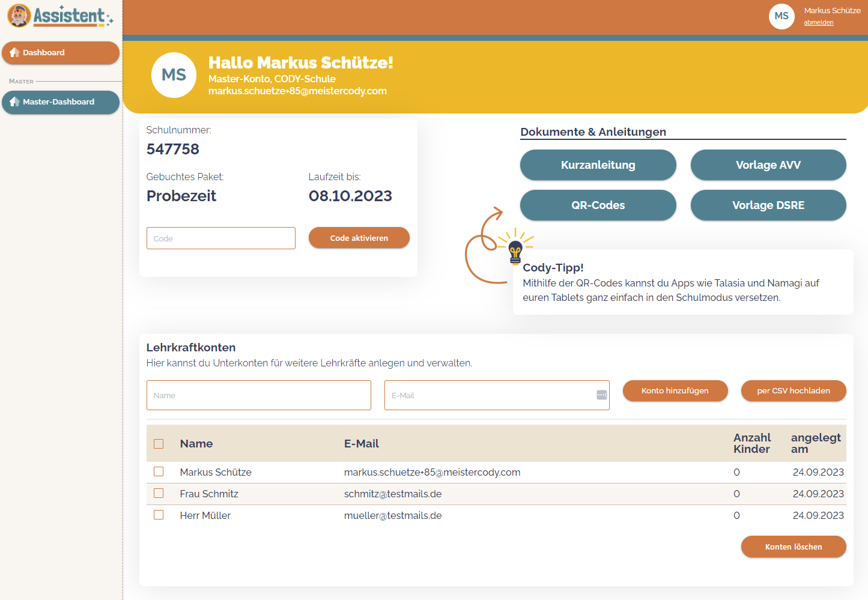Toggle the select-all checkbox in table header
This screenshot has height=600, width=868.
(159, 444)
